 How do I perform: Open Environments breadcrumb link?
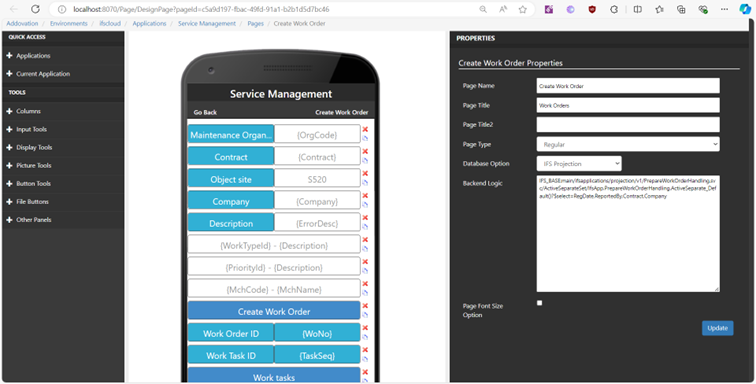tap(69, 23)
